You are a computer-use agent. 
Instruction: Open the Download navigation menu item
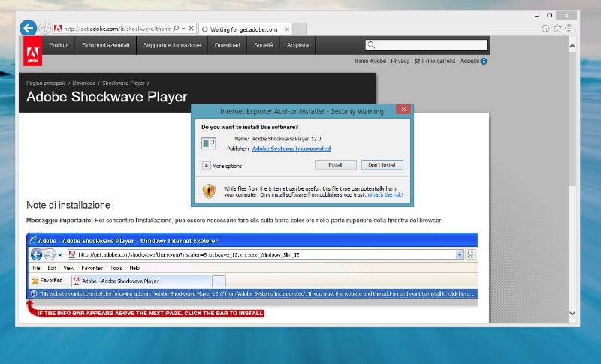click(x=227, y=45)
